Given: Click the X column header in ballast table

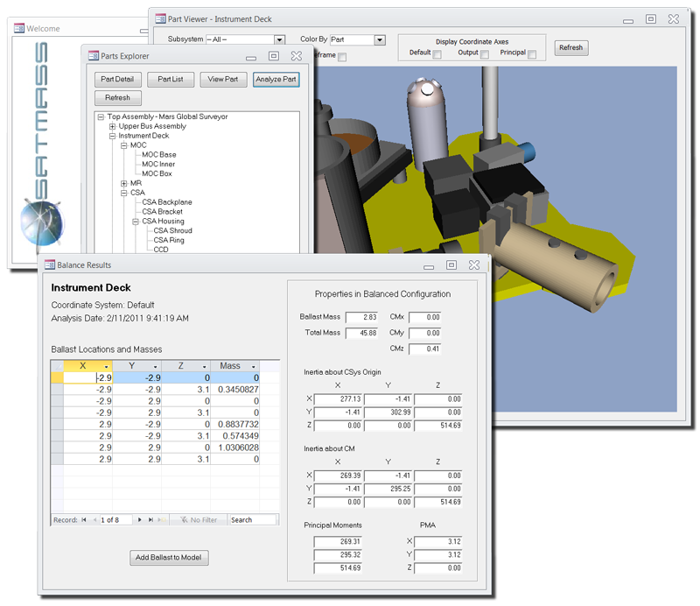Looking at the screenshot, I should click(x=87, y=366).
